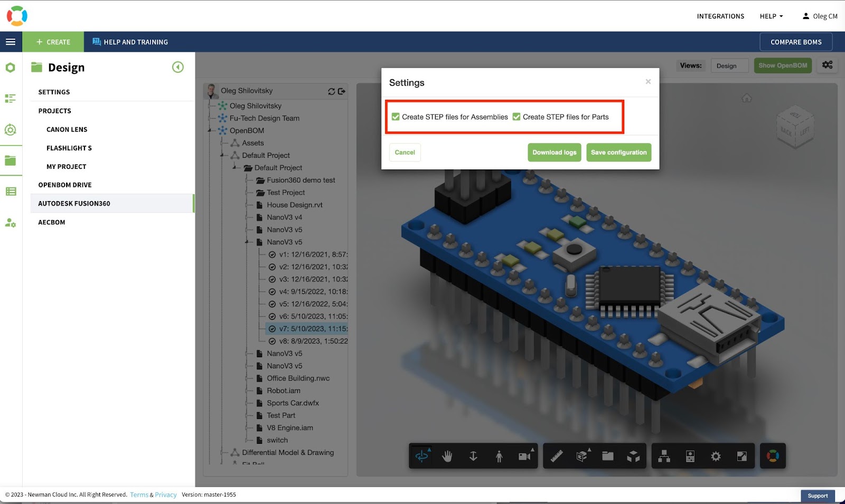The image size is (845, 504).
Task: Open Compare BOMs
Action: 796,42
